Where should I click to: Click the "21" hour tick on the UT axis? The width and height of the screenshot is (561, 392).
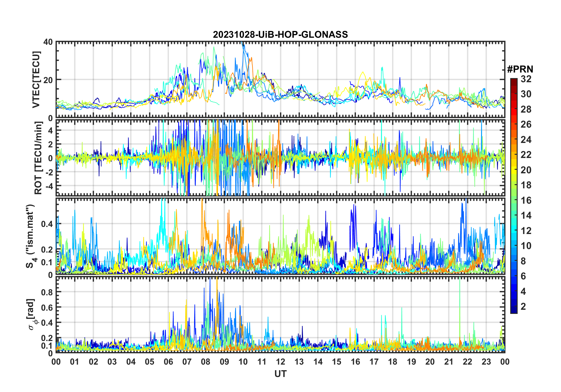[x=449, y=362]
